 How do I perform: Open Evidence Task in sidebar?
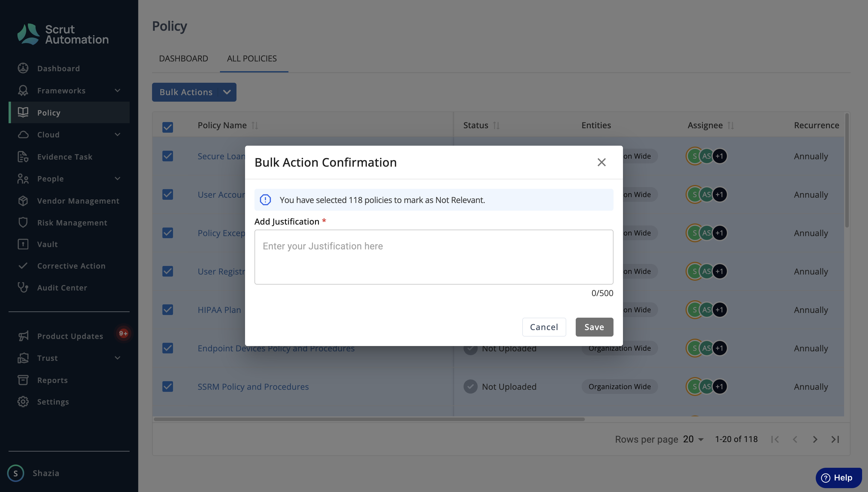click(x=64, y=156)
